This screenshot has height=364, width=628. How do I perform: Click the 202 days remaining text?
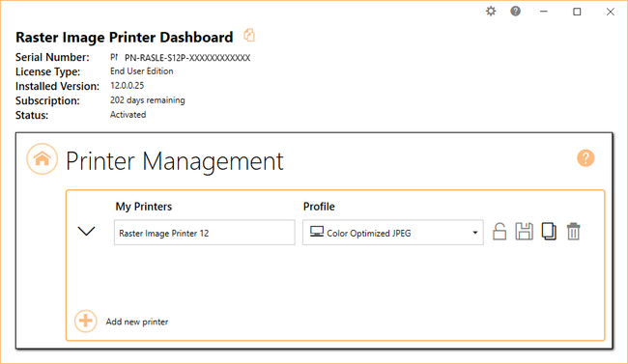[148, 100]
